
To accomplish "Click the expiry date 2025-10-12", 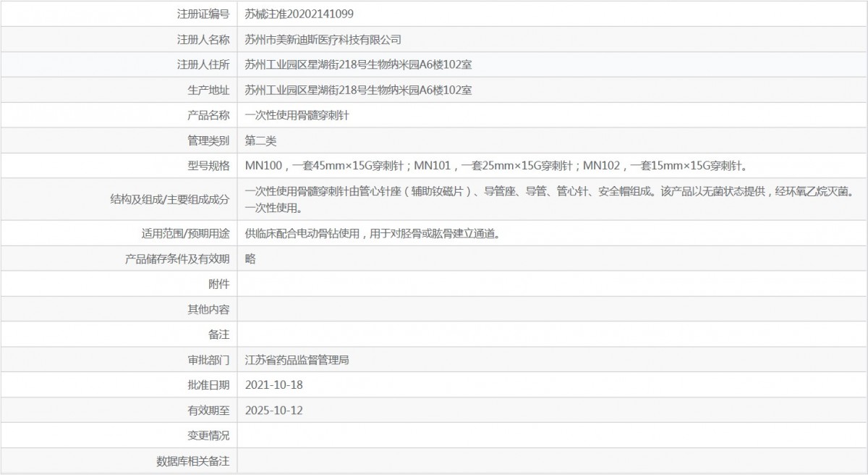I will (273, 410).
